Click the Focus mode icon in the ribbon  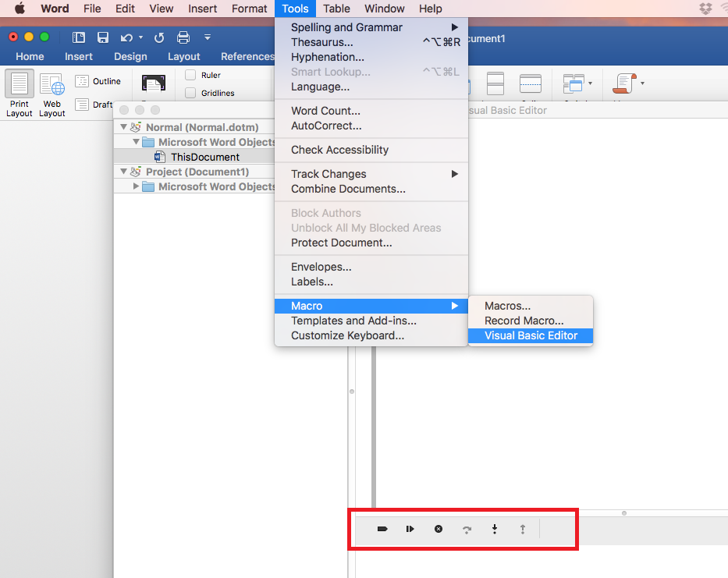[x=154, y=83]
